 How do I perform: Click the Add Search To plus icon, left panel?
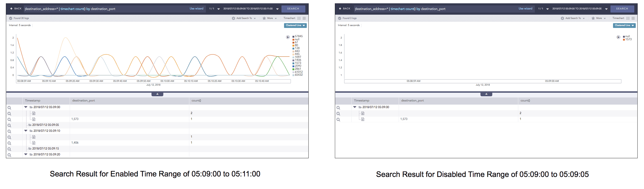coord(233,18)
